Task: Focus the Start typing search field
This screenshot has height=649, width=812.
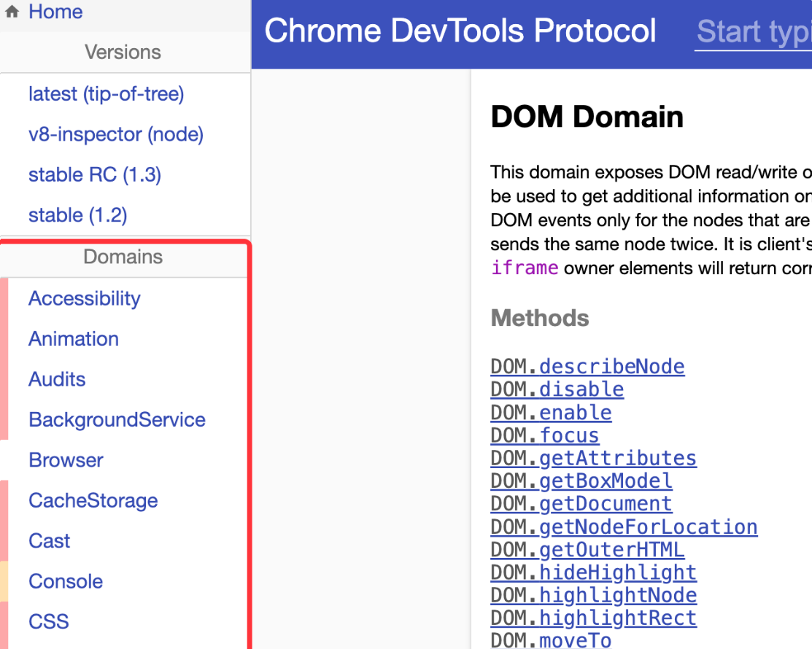Action: 754,32
